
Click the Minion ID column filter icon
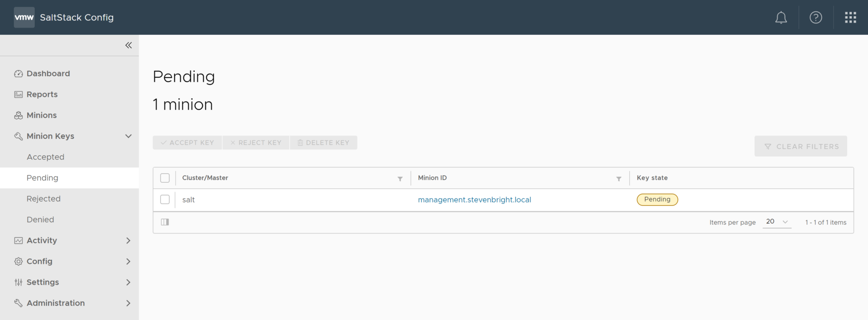pos(618,179)
